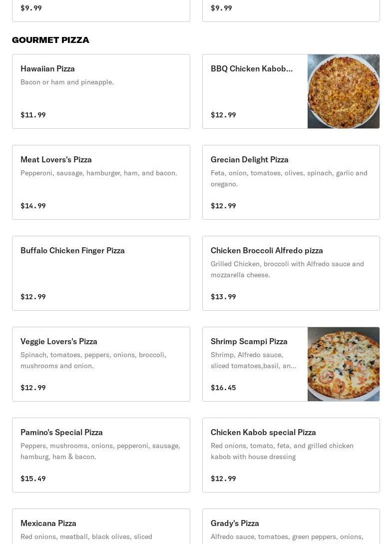392x544 pixels.
Task: Open the Meat Lovers's Pizza card
Action: pos(101,182)
